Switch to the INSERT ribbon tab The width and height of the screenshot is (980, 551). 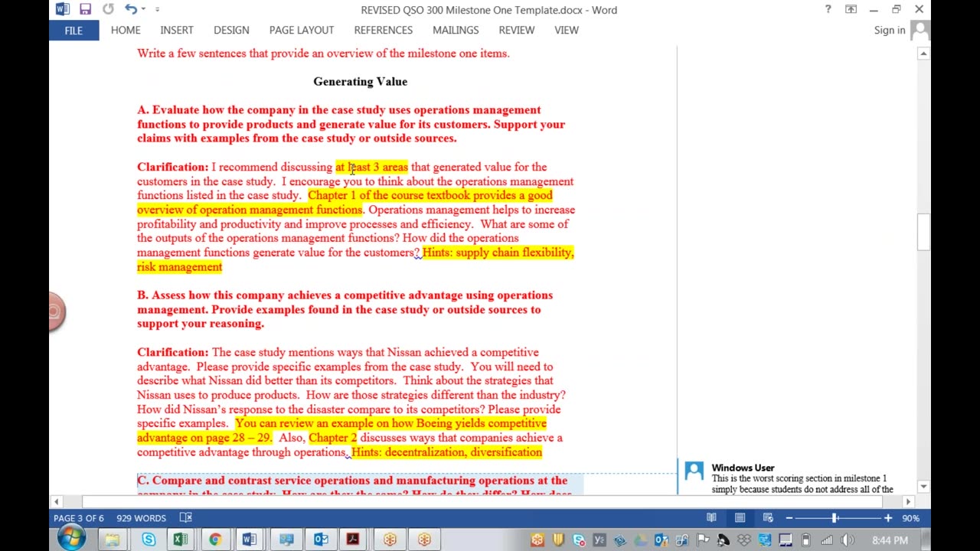point(177,30)
